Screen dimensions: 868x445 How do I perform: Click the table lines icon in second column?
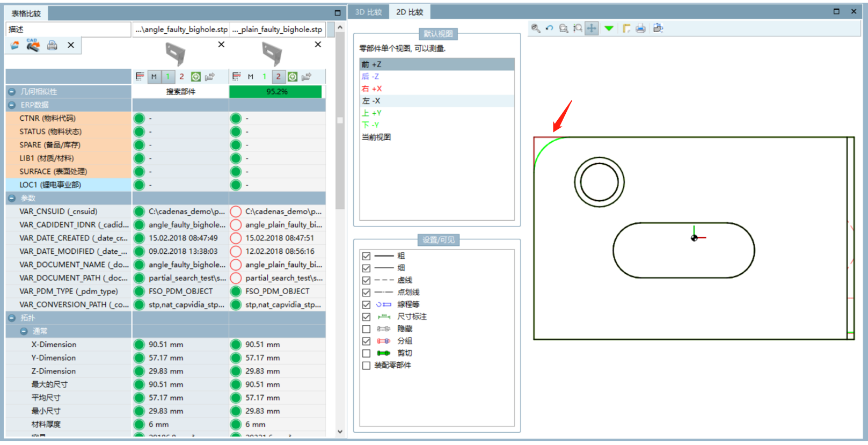[x=237, y=77]
